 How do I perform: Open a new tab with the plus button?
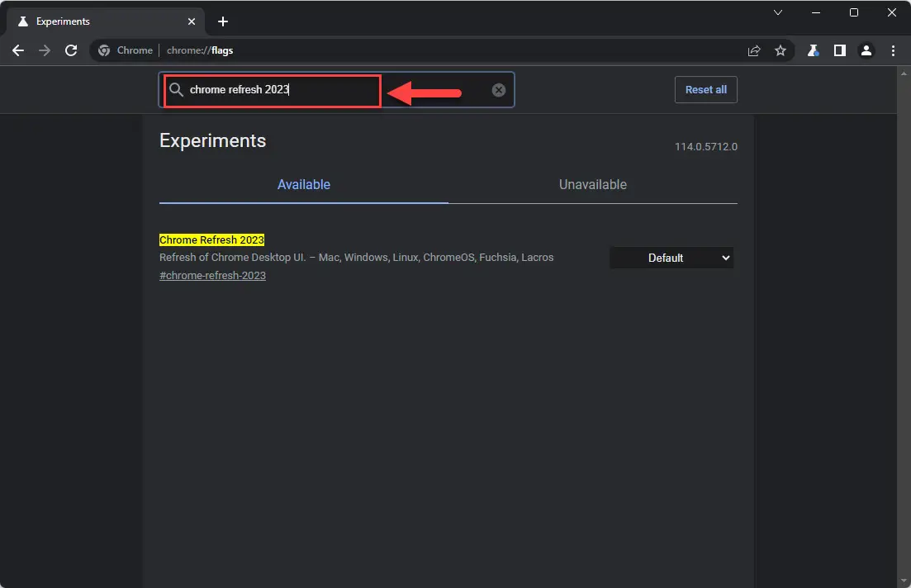222,21
